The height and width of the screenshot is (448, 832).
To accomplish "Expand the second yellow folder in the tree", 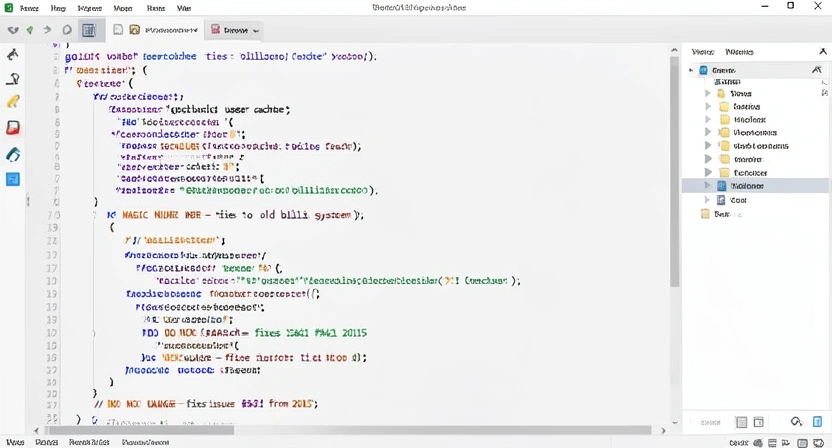I will (x=707, y=107).
